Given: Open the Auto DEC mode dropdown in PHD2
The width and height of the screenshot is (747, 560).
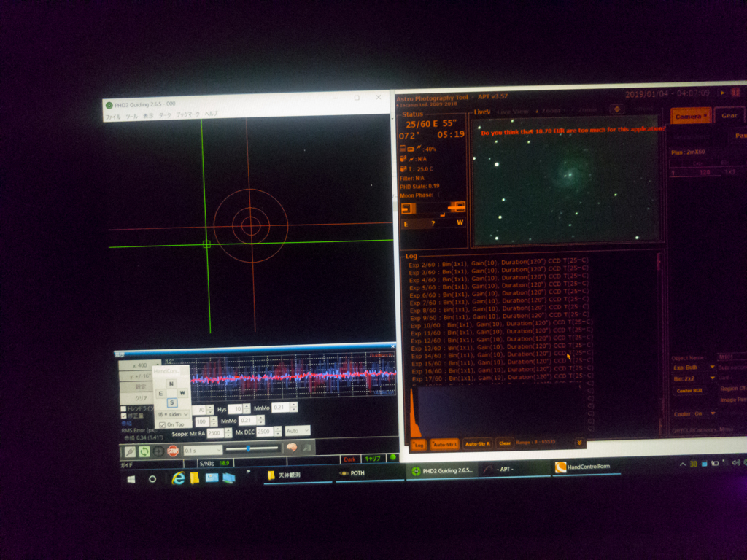Looking at the screenshot, I should pos(298,431).
